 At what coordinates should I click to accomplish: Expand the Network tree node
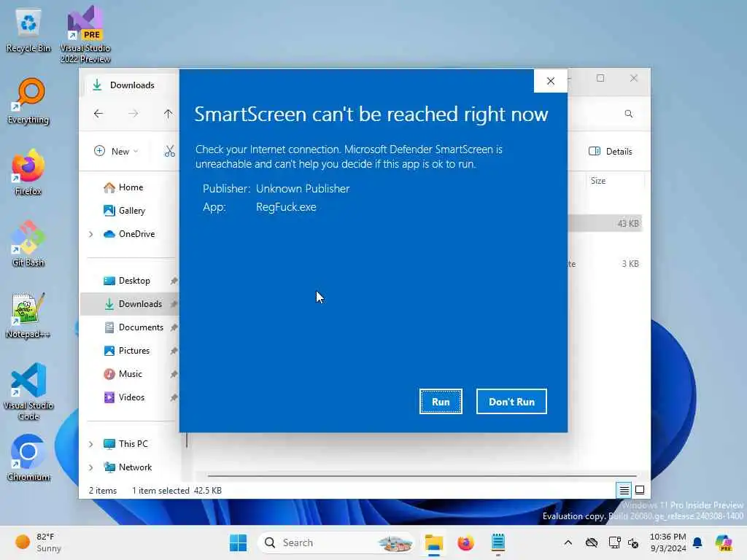(91, 467)
